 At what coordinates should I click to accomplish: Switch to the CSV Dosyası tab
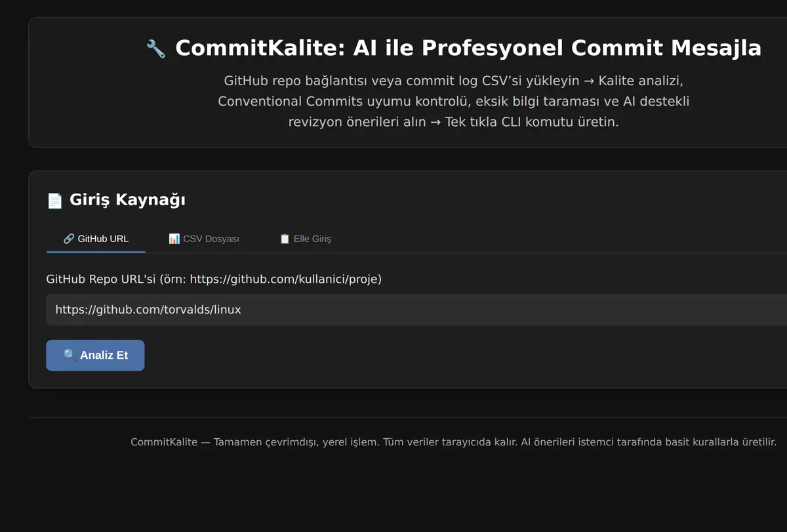203,239
